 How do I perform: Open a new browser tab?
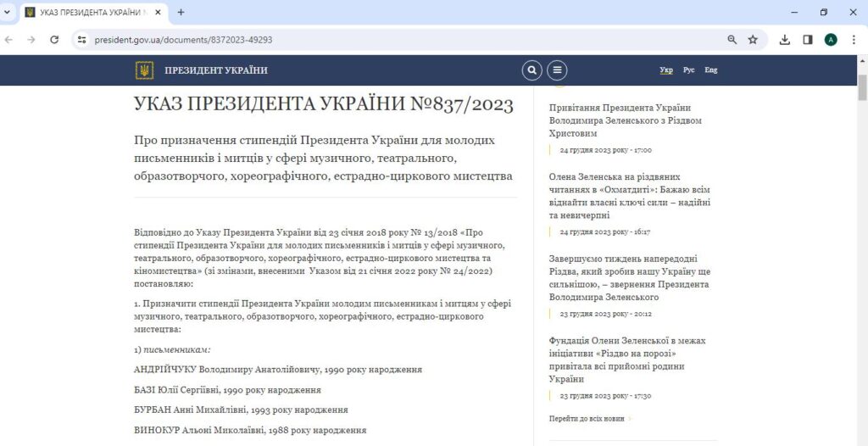[181, 13]
